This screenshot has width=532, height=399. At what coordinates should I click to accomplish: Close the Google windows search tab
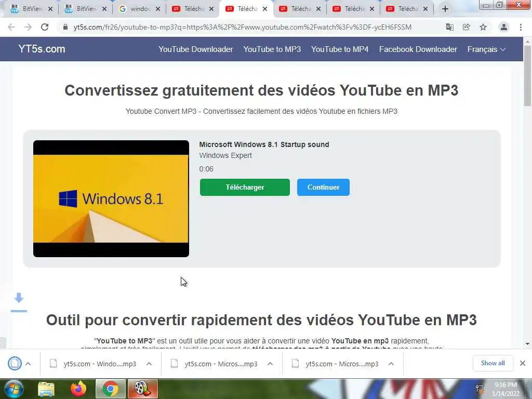coord(158,9)
